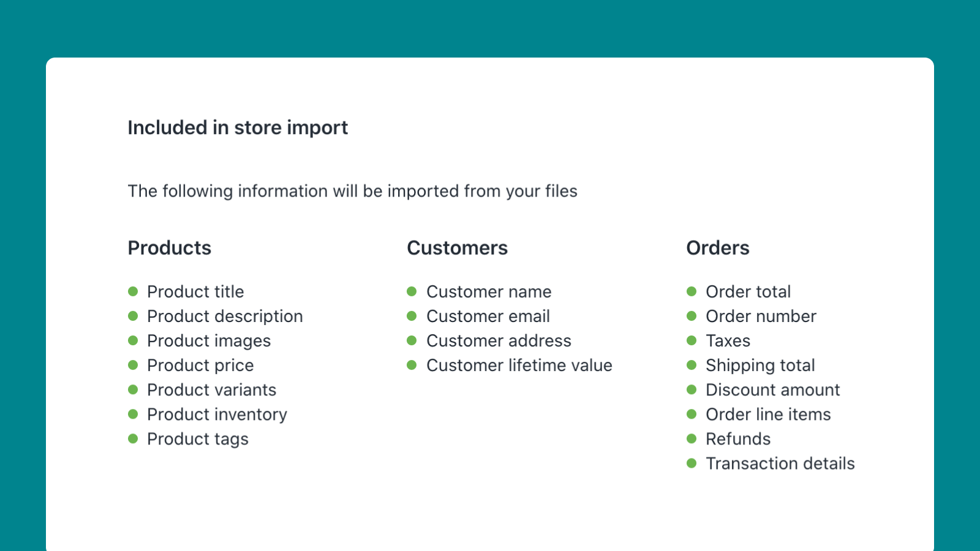Click the Customer address list item
This screenshot has width=980, height=551.
coord(499,341)
